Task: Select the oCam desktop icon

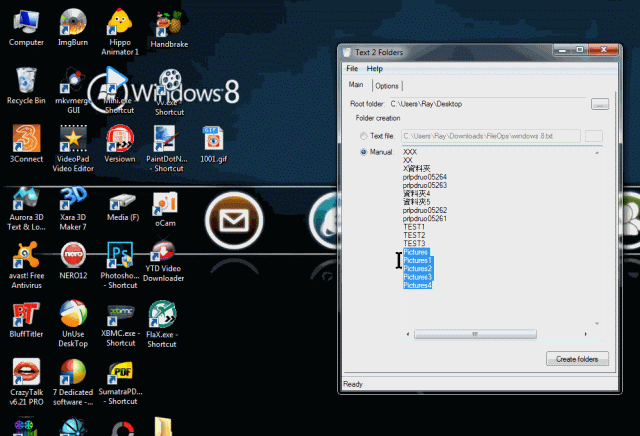Action: click(165, 209)
